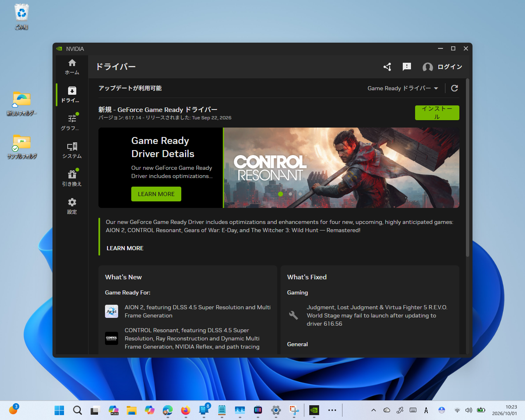Click green LEARN MORE button in banner
The height and width of the screenshot is (420, 525).
pyautogui.click(x=156, y=194)
